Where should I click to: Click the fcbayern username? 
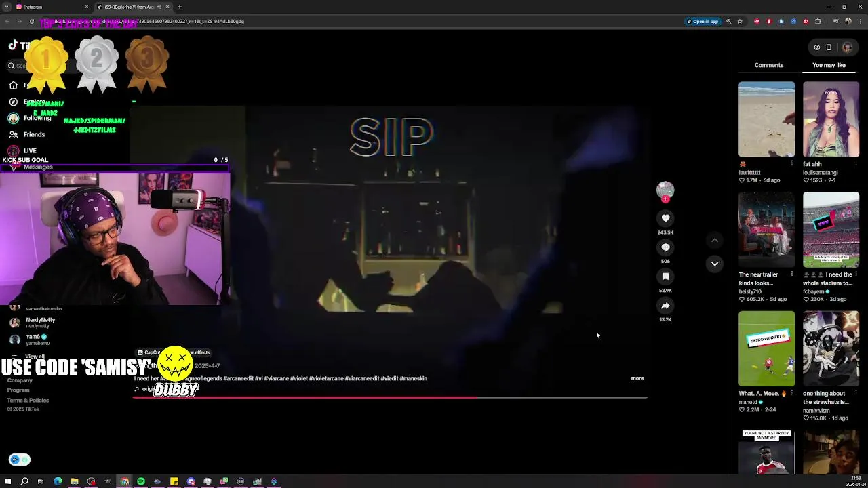click(813, 291)
